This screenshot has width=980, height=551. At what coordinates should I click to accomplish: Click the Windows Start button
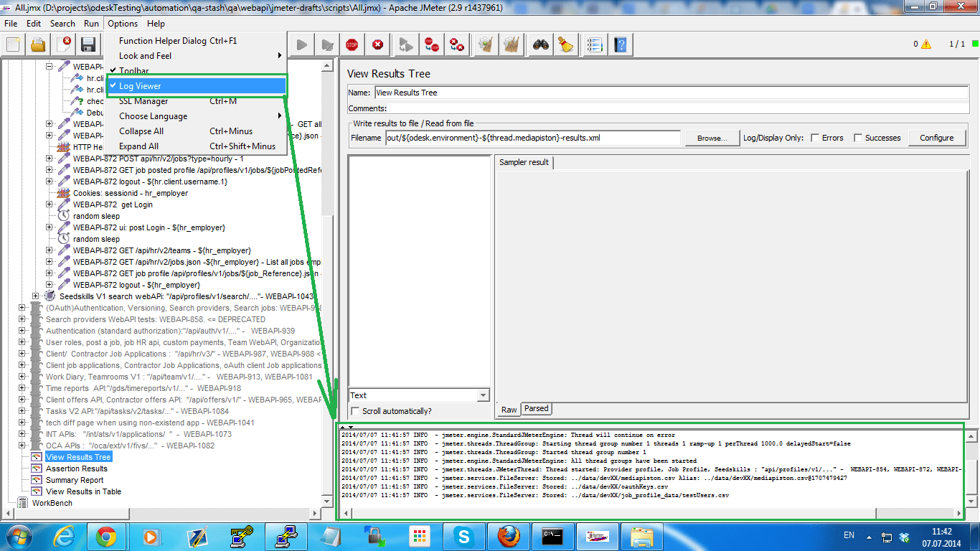click(19, 537)
